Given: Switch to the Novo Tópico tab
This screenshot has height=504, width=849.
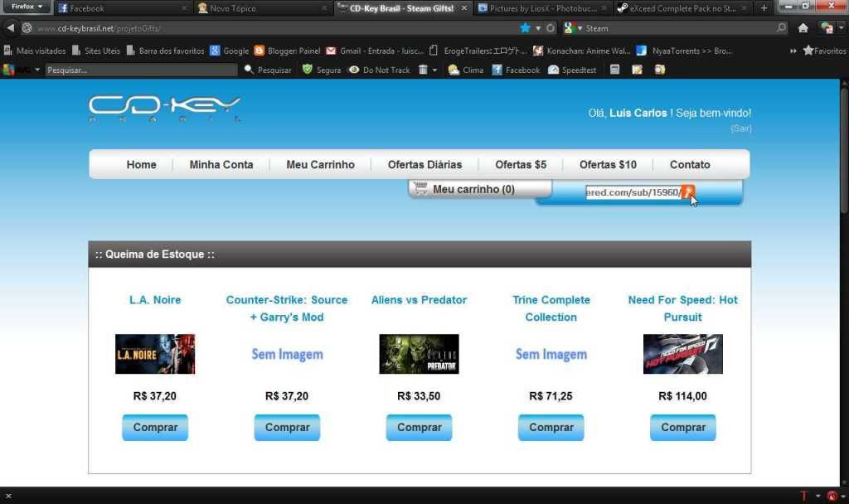Looking at the screenshot, I should click(262, 8).
